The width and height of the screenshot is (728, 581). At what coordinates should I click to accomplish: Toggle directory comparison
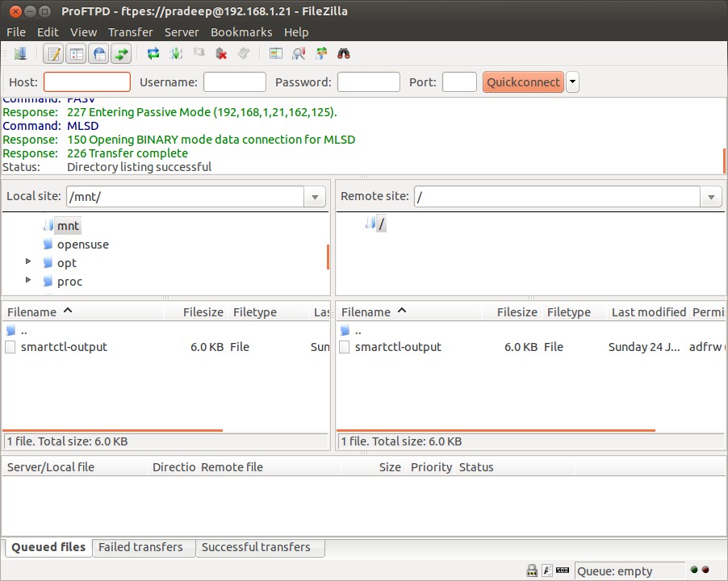coord(299,54)
